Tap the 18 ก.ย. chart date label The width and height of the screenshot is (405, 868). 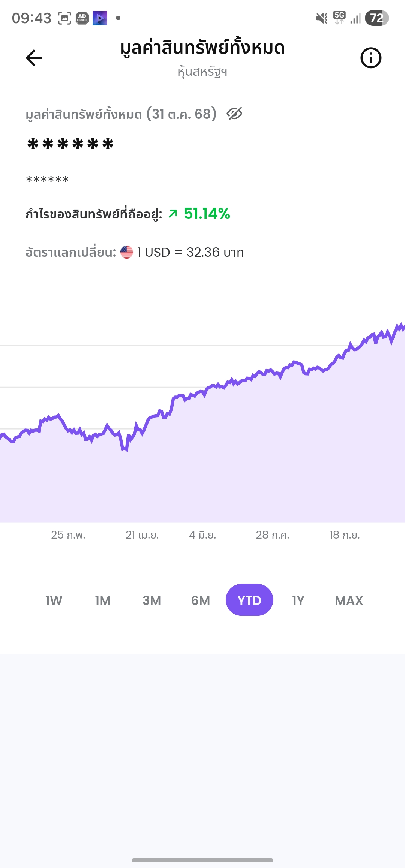(344, 535)
